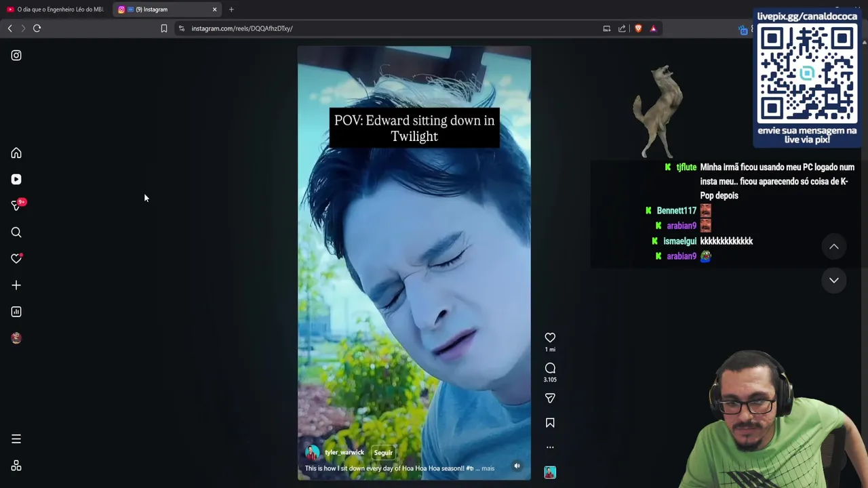Go to previous reel with up arrow
This screenshot has height=488, width=868.
pyautogui.click(x=834, y=247)
